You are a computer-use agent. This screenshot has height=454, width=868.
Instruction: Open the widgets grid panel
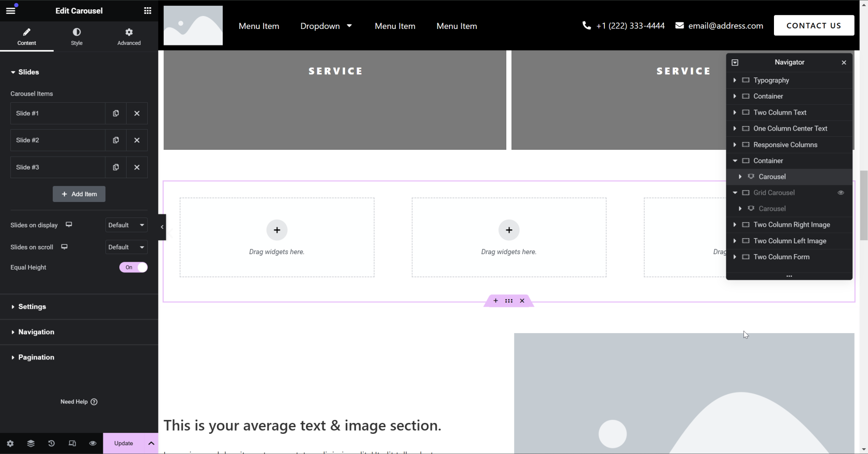[x=147, y=10]
